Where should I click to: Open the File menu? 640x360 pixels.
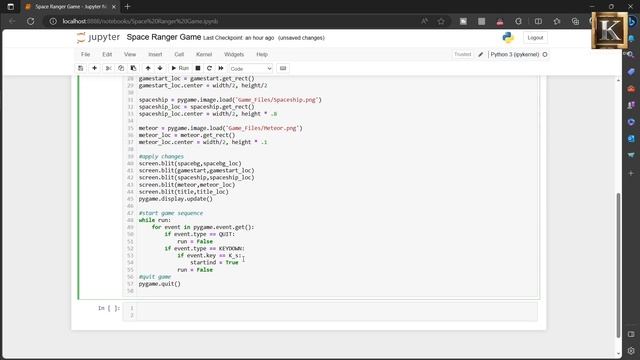pyautogui.click(x=85, y=54)
